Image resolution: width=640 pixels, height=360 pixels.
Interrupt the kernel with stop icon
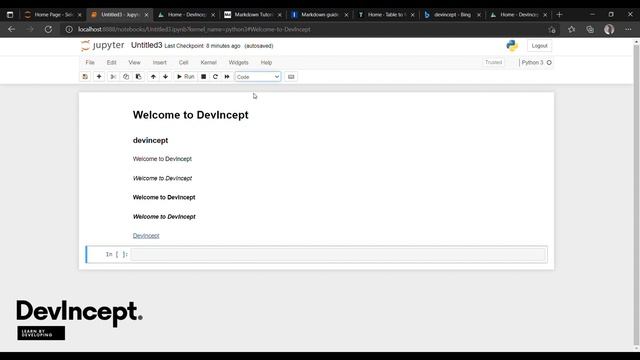(203, 77)
